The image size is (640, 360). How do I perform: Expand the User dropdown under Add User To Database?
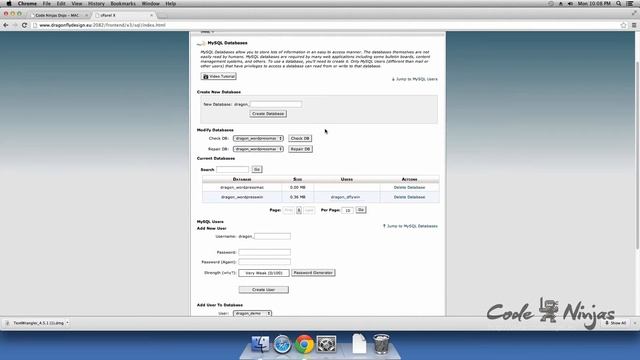point(252,313)
